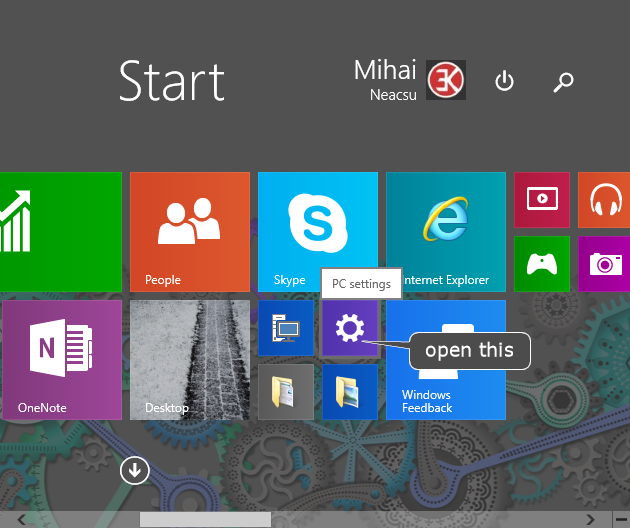Launch the Internet Explorer tile
The image size is (630, 528).
pyautogui.click(x=446, y=232)
